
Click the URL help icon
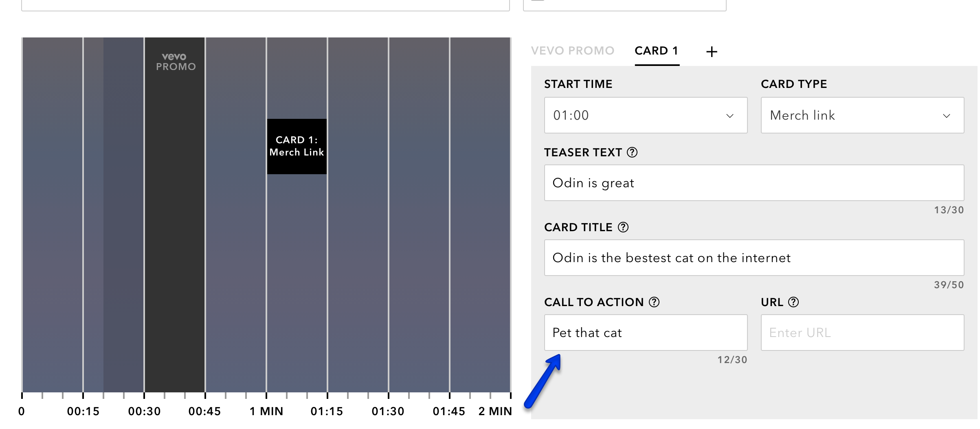coord(793,302)
